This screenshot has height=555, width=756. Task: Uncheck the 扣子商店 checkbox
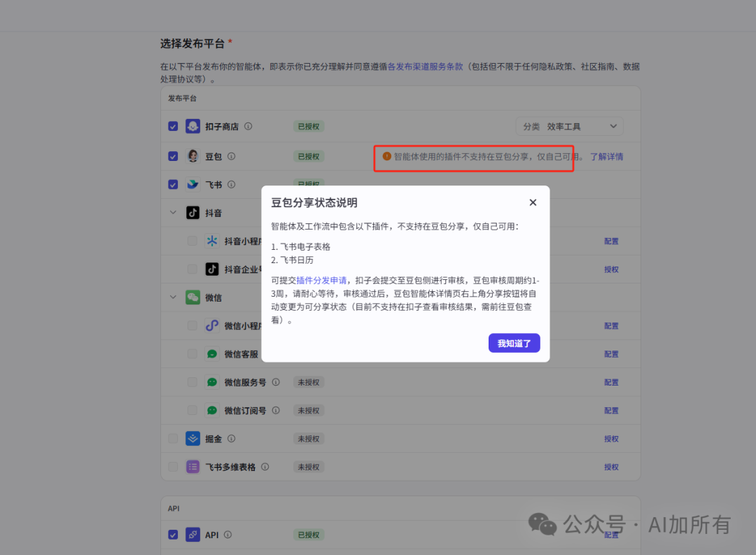(173, 127)
